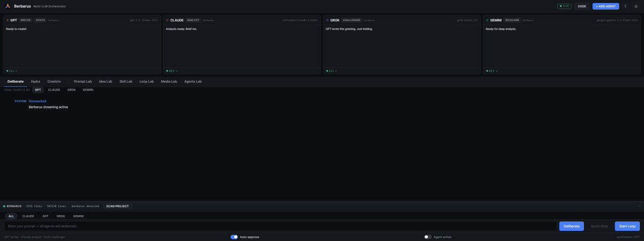Click the 'Connected' system status text
644x241 pixels.
[38, 101]
